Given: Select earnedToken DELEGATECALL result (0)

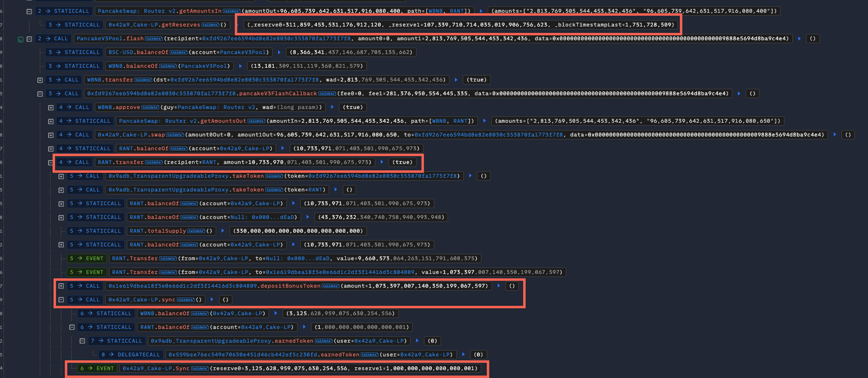Looking at the screenshot, I should pos(478,354).
